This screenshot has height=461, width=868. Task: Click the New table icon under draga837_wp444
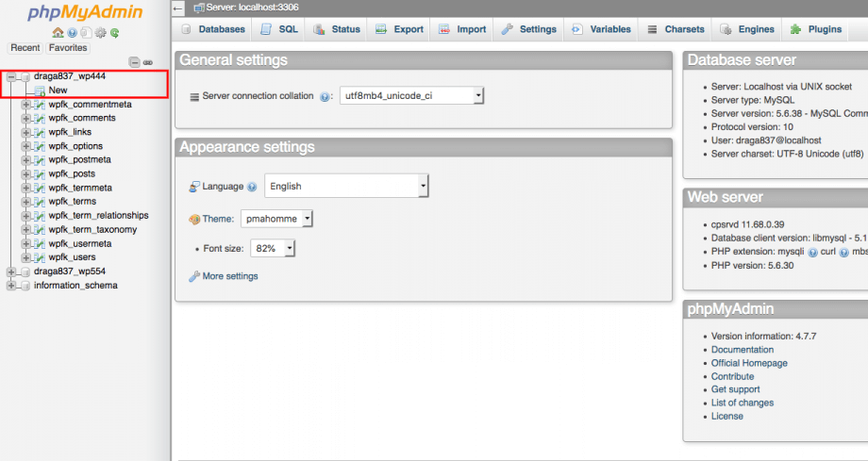tap(40, 91)
